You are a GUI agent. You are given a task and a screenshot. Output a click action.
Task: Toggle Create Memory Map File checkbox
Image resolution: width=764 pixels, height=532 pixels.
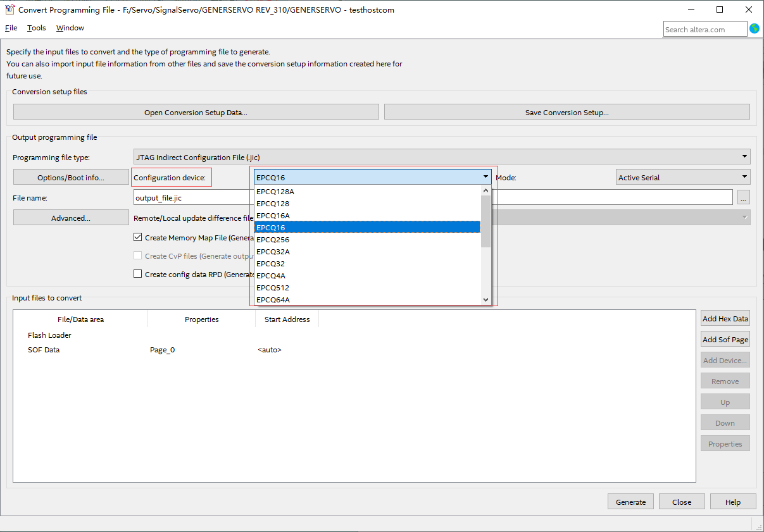point(138,237)
